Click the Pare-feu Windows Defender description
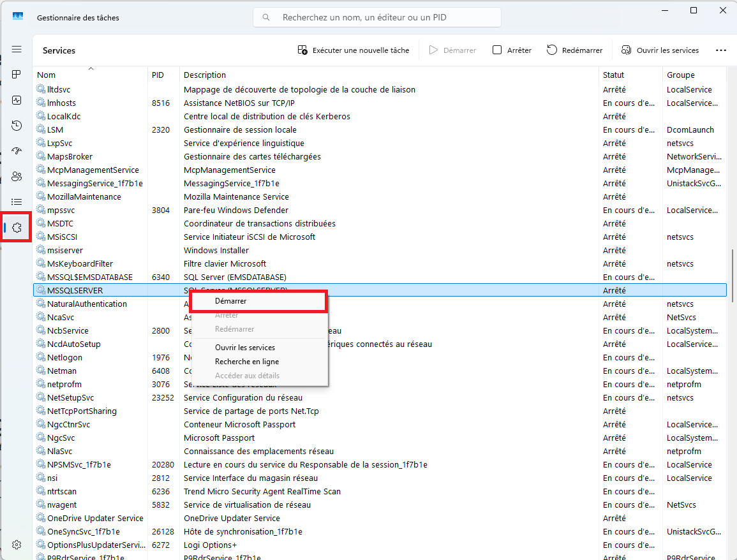The height and width of the screenshot is (560, 737). 236,210
